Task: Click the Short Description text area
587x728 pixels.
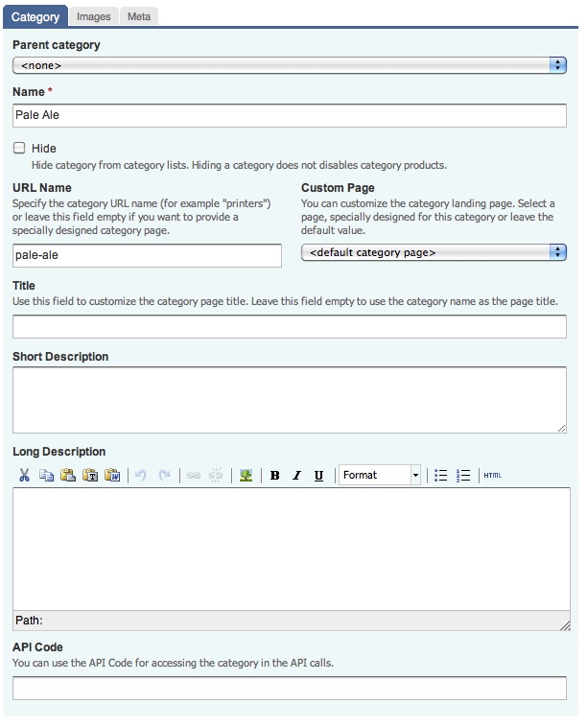Action: pyautogui.click(x=290, y=400)
